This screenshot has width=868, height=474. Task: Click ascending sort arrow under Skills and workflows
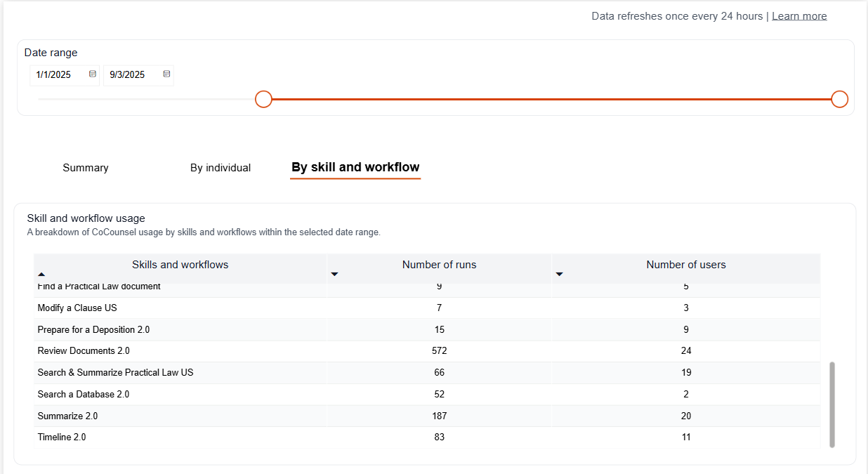41,274
